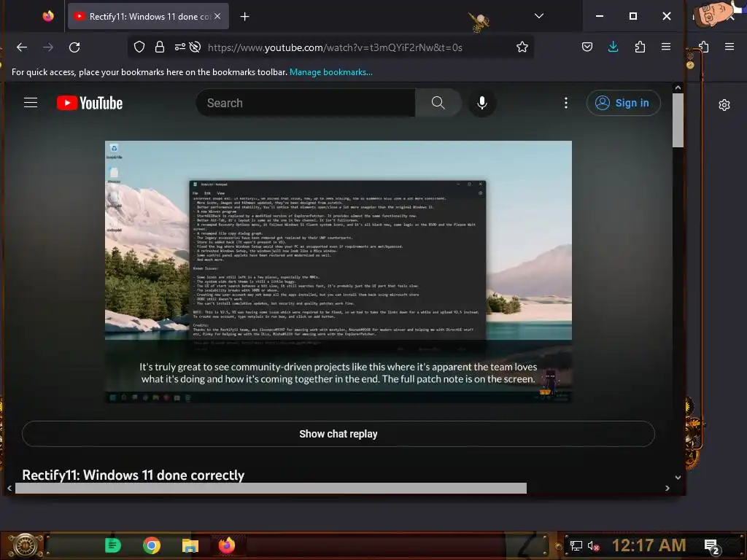Show chat replay
747x560 pixels.
[x=338, y=434]
